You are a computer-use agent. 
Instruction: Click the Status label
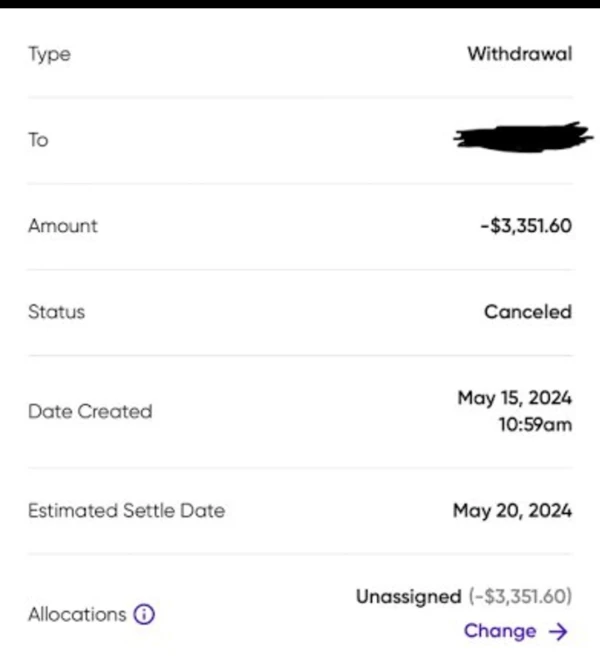tap(56, 312)
